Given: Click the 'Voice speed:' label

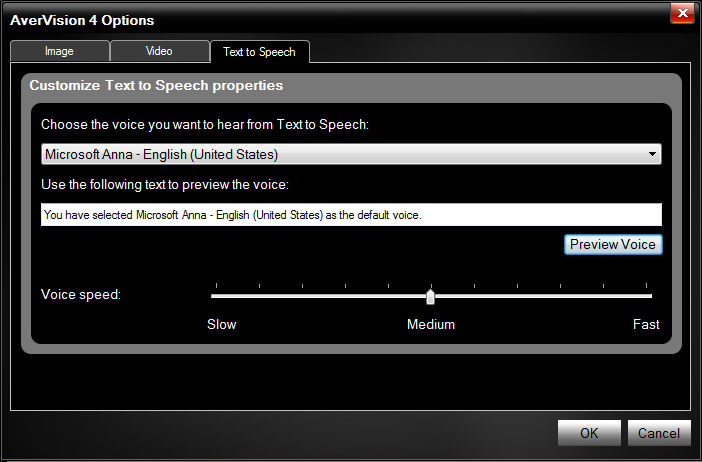Looking at the screenshot, I should [81, 295].
